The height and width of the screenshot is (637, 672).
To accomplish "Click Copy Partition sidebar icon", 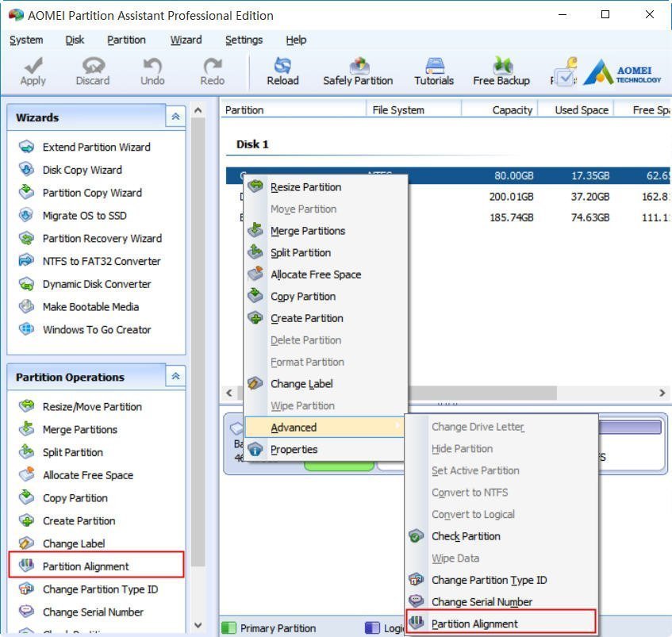I will coord(26,497).
